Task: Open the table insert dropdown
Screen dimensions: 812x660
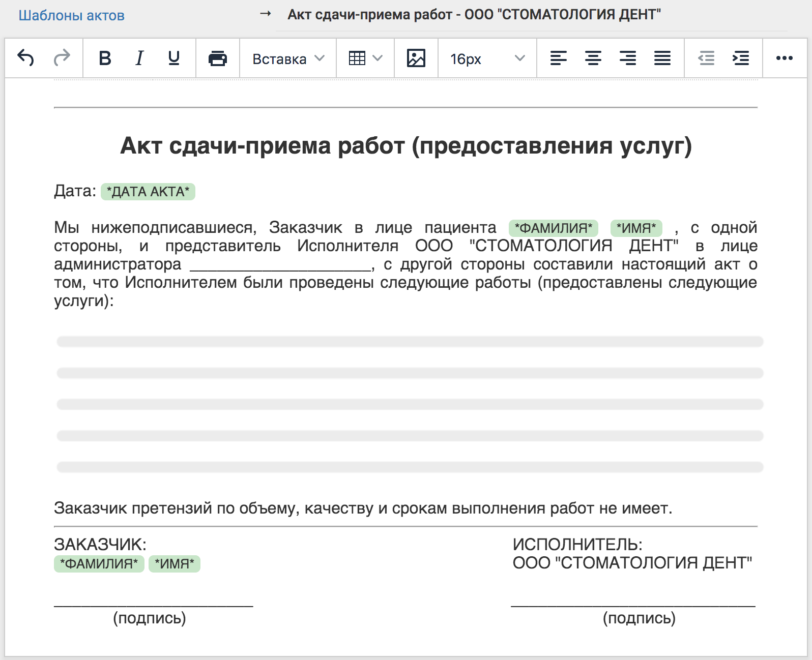Action: pyautogui.click(x=365, y=58)
